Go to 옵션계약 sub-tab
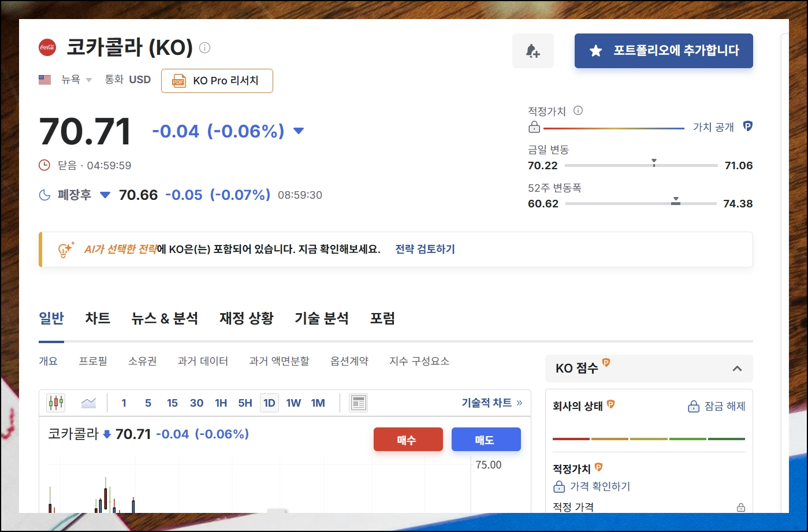This screenshot has width=808, height=532. pyautogui.click(x=349, y=361)
